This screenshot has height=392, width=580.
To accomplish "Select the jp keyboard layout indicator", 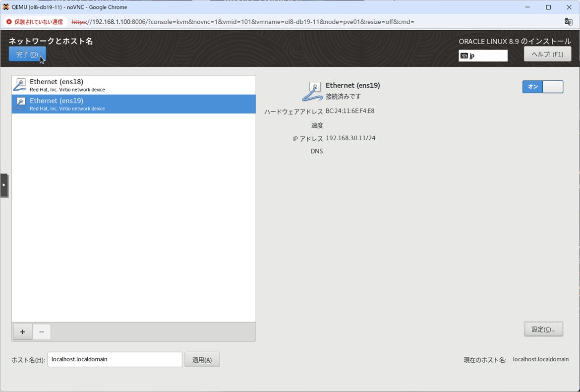I will [x=483, y=56].
